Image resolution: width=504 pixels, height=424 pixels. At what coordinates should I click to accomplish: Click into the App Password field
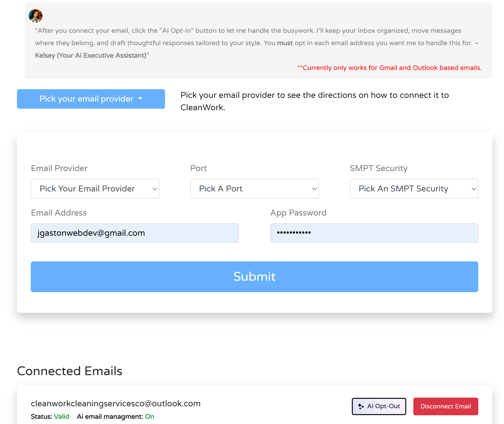click(374, 233)
